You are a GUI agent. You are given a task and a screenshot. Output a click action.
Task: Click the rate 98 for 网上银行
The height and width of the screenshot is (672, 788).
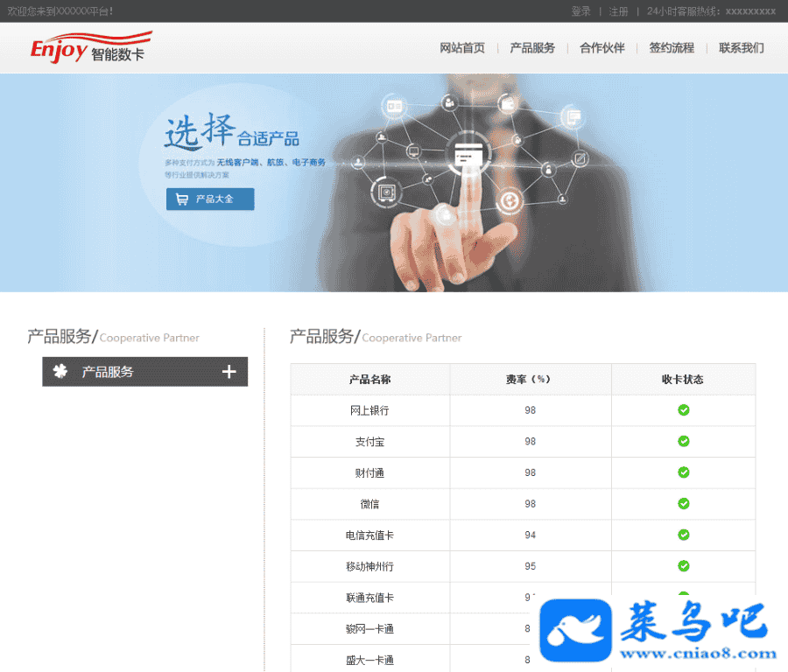tap(531, 410)
